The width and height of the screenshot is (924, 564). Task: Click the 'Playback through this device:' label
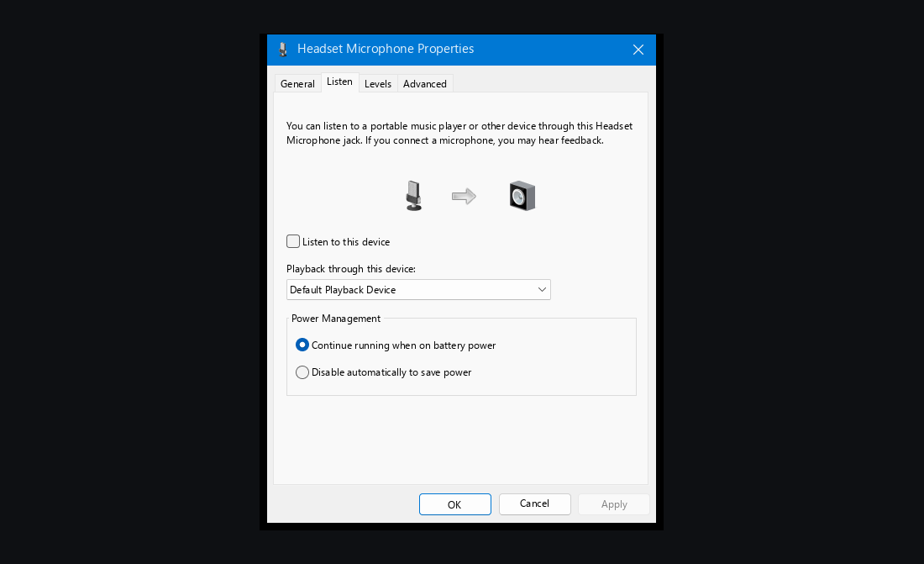(x=351, y=269)
